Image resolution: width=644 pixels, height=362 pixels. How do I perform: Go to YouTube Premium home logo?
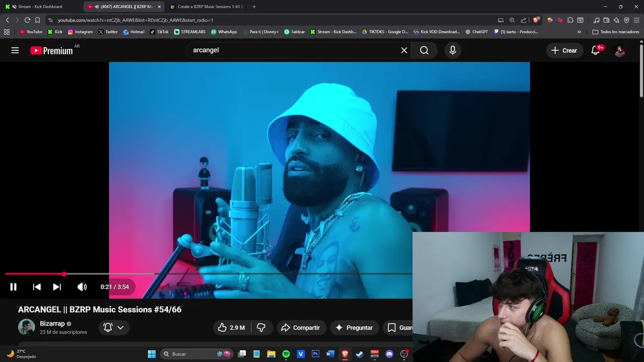point(51,50)
